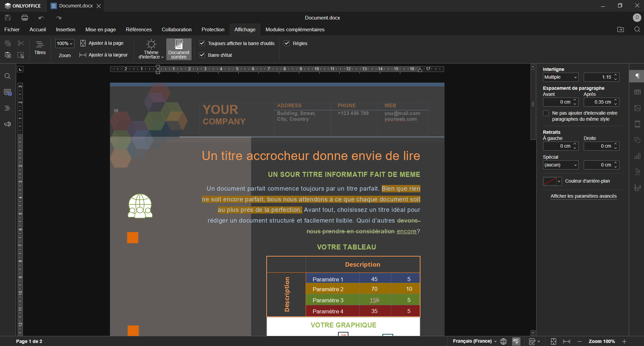
Task: Switch to Modules complémentaires tab
Action: [x=295, y=30]
